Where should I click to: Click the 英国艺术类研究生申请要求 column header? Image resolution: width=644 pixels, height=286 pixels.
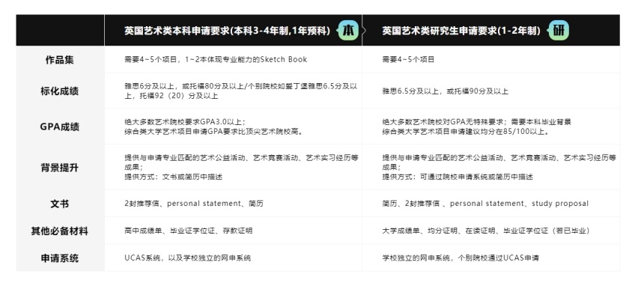[x=461, y=31]
